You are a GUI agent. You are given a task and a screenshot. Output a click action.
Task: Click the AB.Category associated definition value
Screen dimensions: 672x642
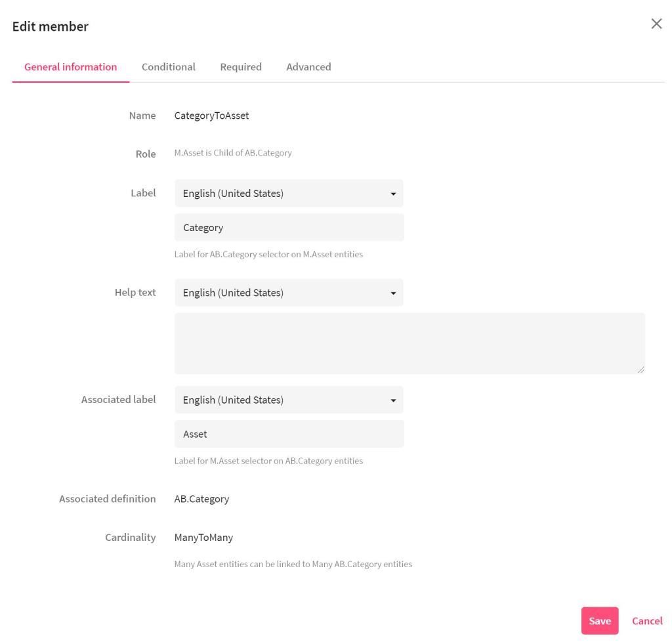pos(201,499)
